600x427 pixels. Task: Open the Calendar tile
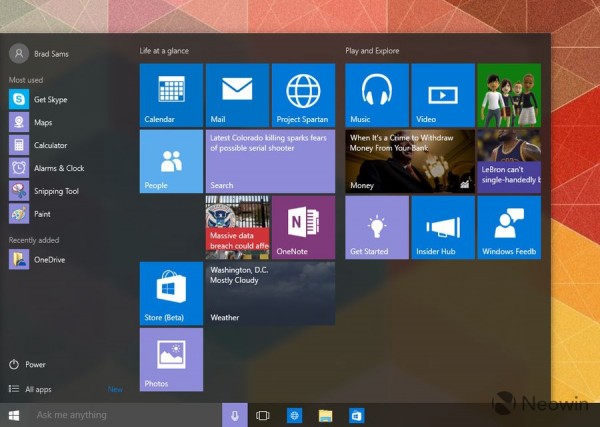click(171, 95)
